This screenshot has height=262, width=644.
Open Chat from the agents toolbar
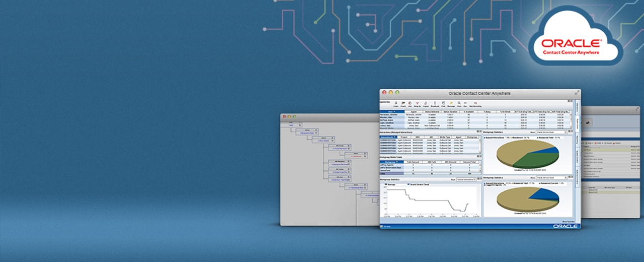443,104
